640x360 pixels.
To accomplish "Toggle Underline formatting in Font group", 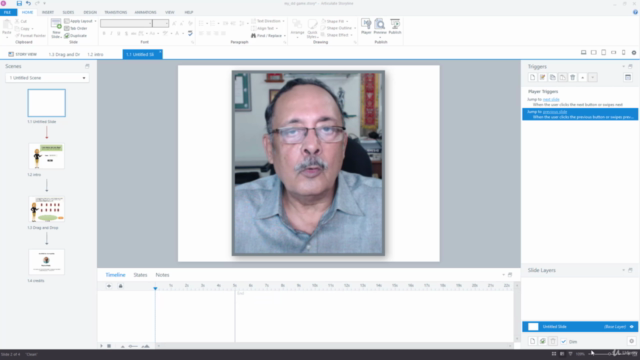I will point(119,33).
